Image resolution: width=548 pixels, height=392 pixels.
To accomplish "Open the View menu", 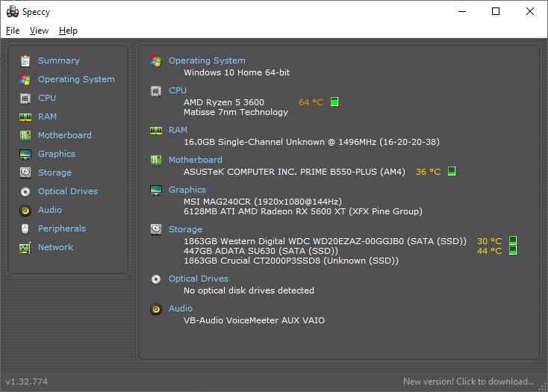I will [39, 31].
